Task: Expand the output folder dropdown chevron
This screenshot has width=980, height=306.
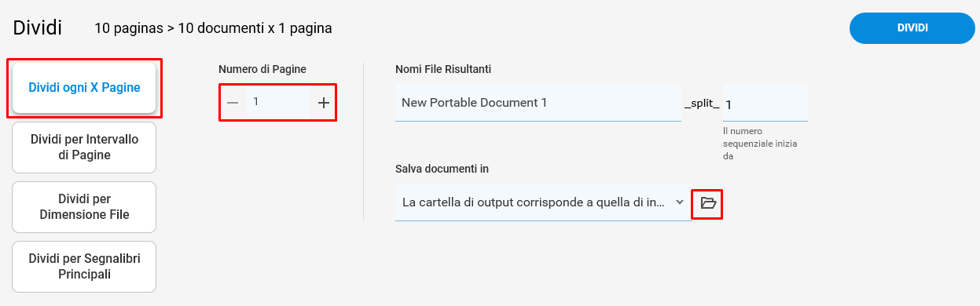Action: [680, 202]
